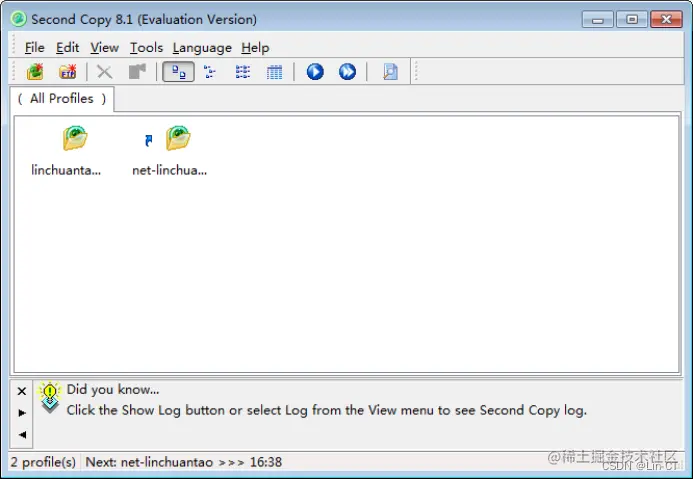693x480 pixels.
Task: Close the Second Copy window
Action: [x=666, y=19]
